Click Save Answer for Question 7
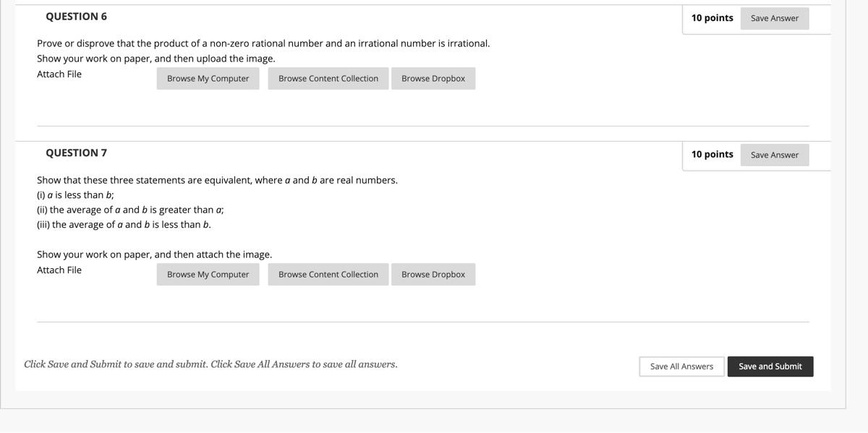Image resolution: width=868 pixels, height=433 pixels. click(x=774, y=155)
